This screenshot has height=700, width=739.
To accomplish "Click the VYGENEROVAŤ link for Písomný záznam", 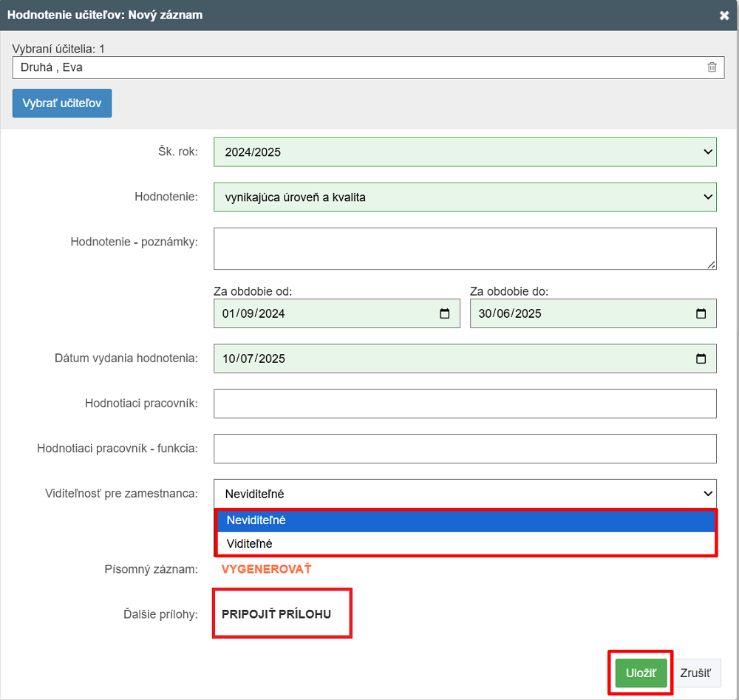I will tap(267, 569).
